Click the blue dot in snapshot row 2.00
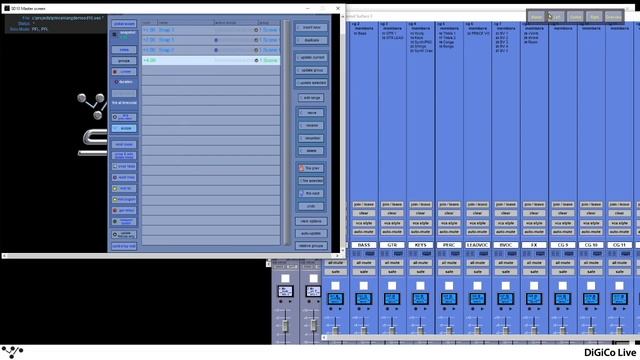Screen dimensions: 640x360 [216, 40]
